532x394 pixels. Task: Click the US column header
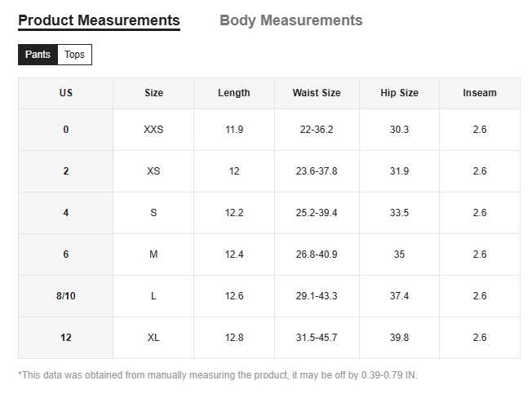tap(66, 93)
